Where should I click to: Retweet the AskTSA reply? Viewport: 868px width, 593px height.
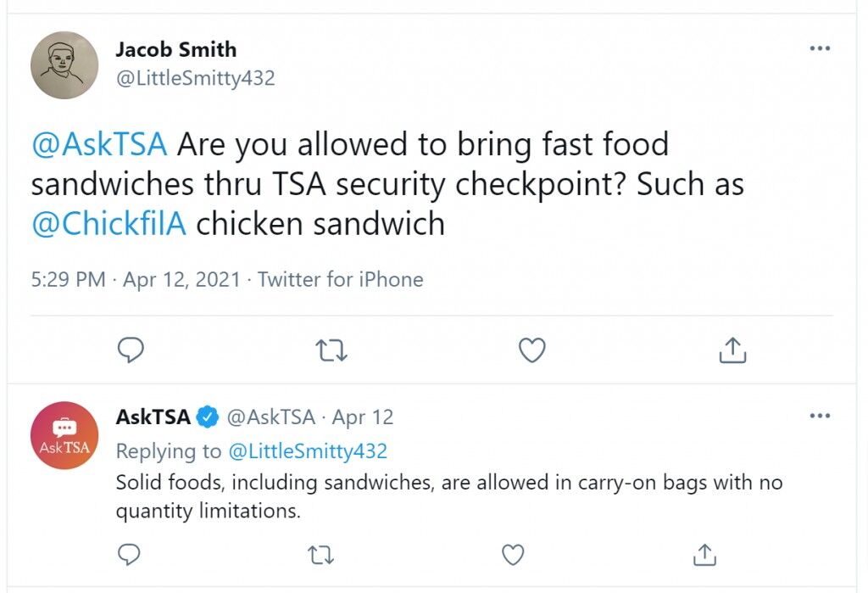pos(320,555)
